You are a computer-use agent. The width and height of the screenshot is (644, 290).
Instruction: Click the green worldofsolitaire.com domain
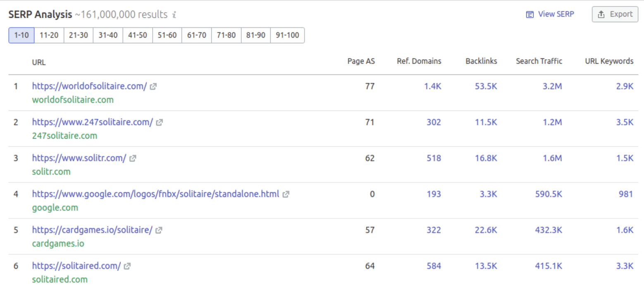[73, 100]
